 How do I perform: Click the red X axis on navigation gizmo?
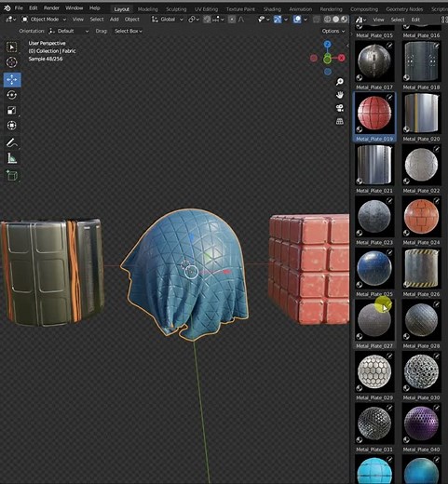[x=341, y=58]
